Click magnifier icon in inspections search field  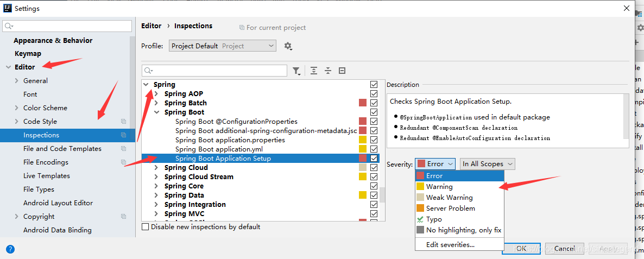coord(148,71)
